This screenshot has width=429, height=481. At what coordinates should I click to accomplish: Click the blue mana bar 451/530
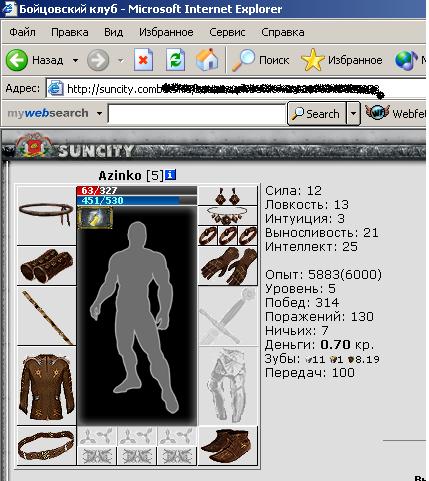click(137, 200)
